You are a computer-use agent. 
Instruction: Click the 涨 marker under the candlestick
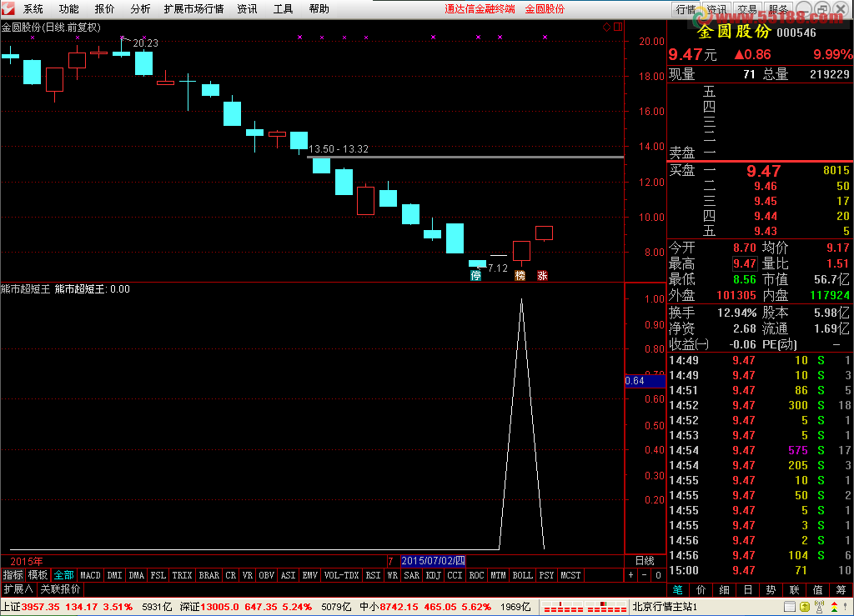[542, 275]
